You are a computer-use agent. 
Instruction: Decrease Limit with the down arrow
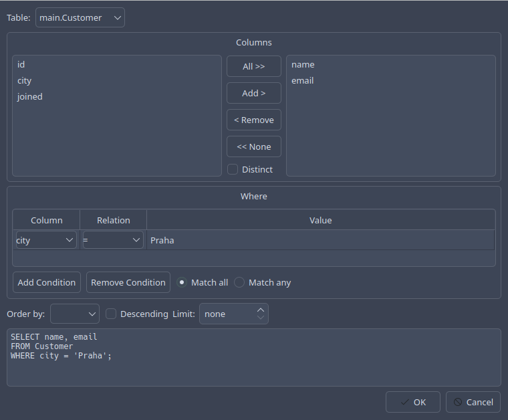tap(261, 318)
